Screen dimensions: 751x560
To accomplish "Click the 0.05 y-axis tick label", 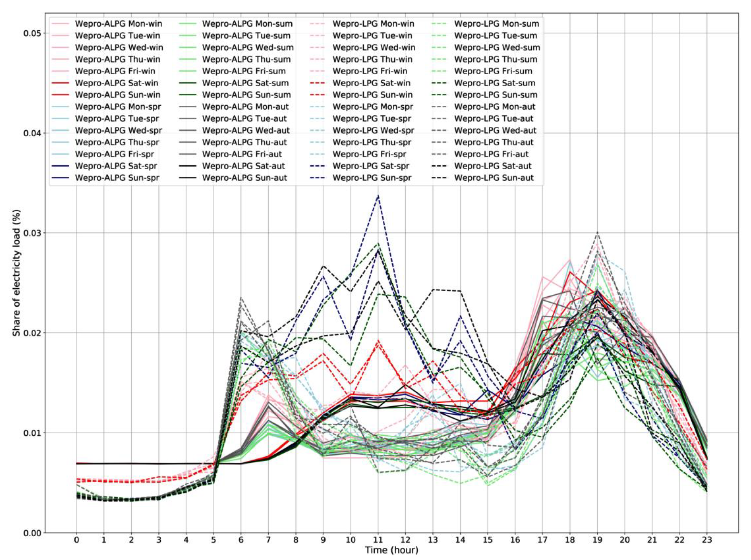I will tap(32, 33).
